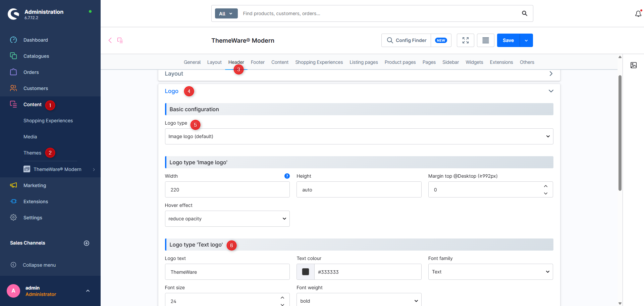The height and width of the screenshot is (306, 644).
Task: Open Themes in the sidebar
Action: click(x=32, y=153)
